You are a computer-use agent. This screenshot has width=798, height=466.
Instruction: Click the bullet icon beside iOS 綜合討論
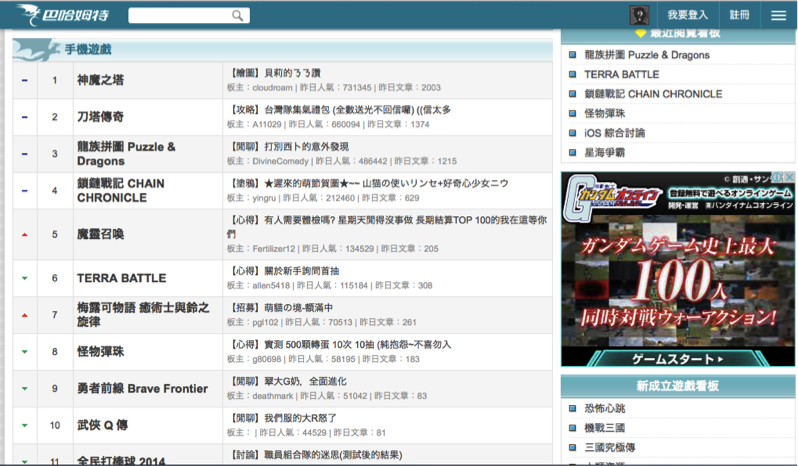coord(573,133)
